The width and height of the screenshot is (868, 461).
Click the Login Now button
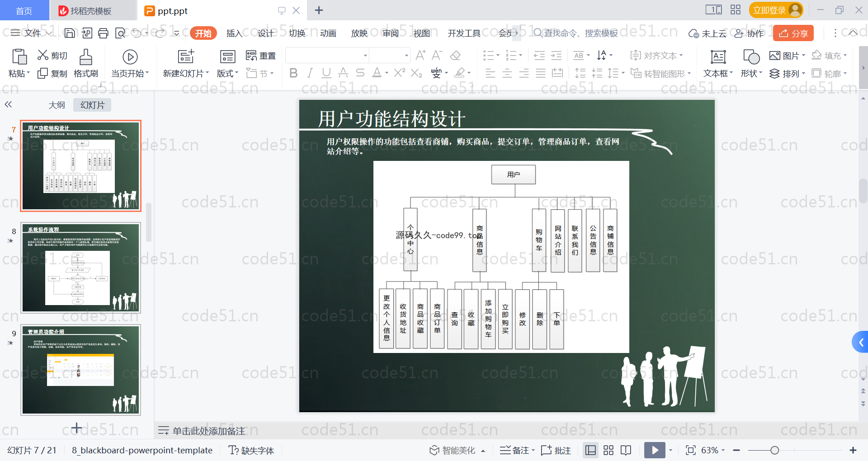point(776,10)
